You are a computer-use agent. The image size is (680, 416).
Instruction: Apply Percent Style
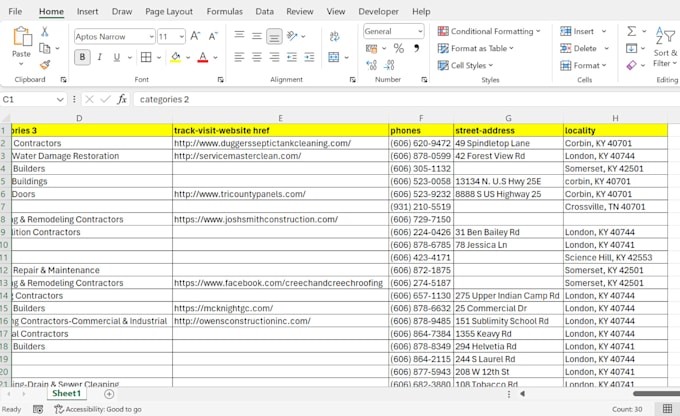[399, 49]
